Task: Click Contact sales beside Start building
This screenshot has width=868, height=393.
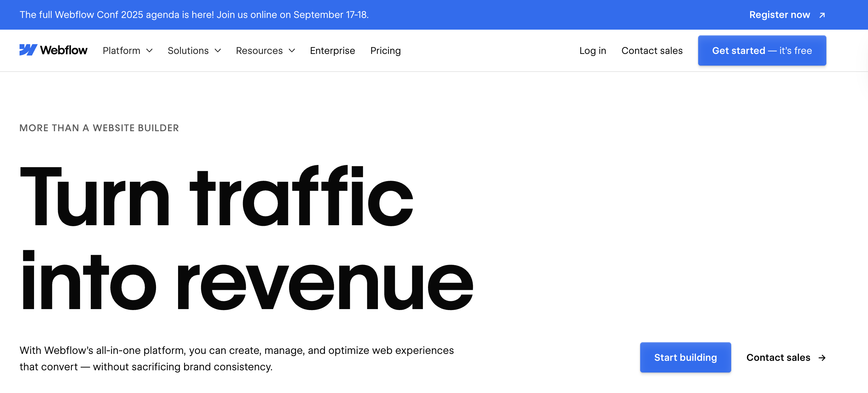Action: click(778, 357)
